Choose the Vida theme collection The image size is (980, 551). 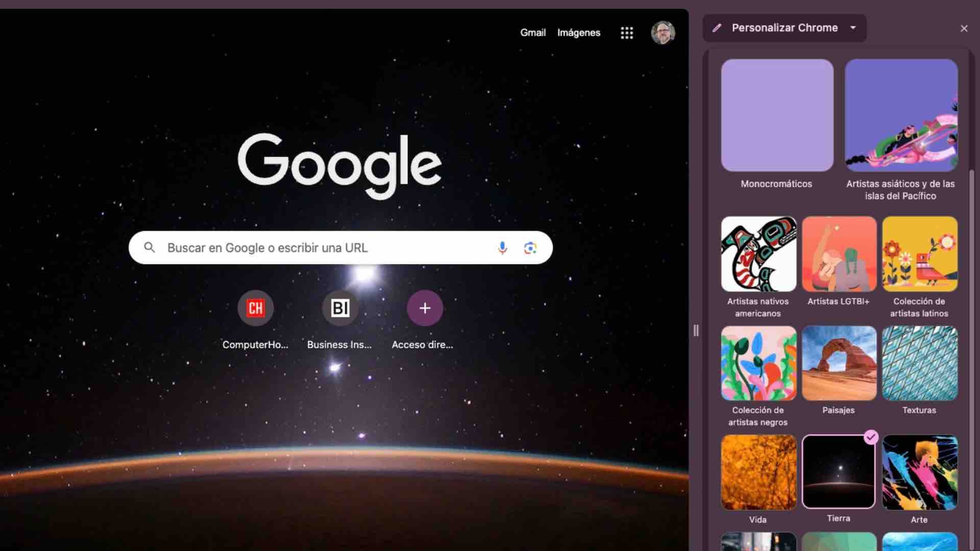pos(758,472)
